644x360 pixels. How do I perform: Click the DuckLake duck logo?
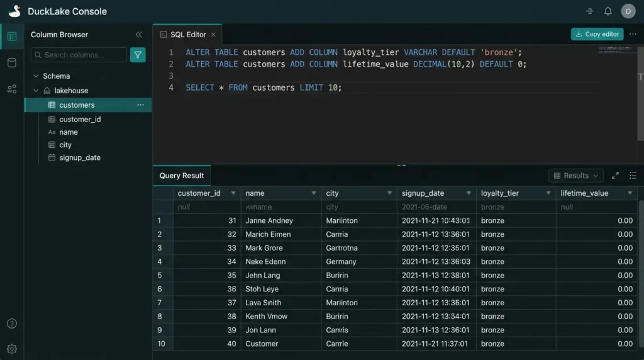(x=15, y=11)
